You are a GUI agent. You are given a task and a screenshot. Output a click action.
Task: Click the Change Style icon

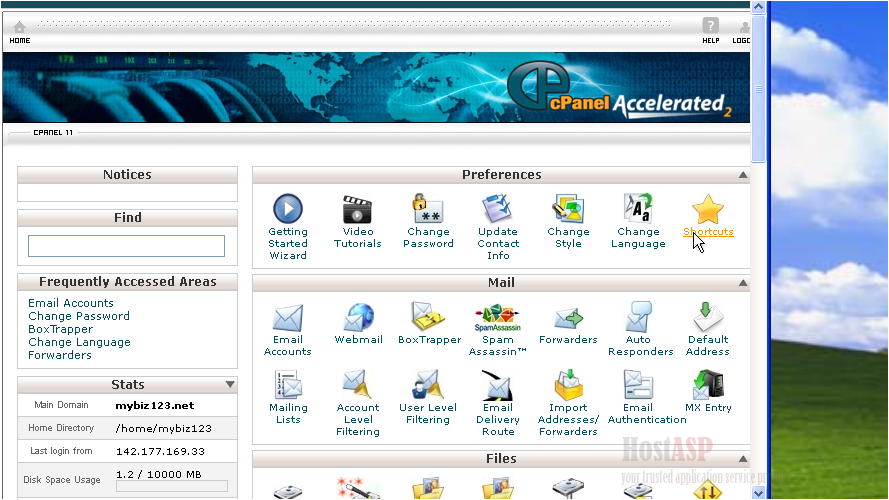(568, 209)
